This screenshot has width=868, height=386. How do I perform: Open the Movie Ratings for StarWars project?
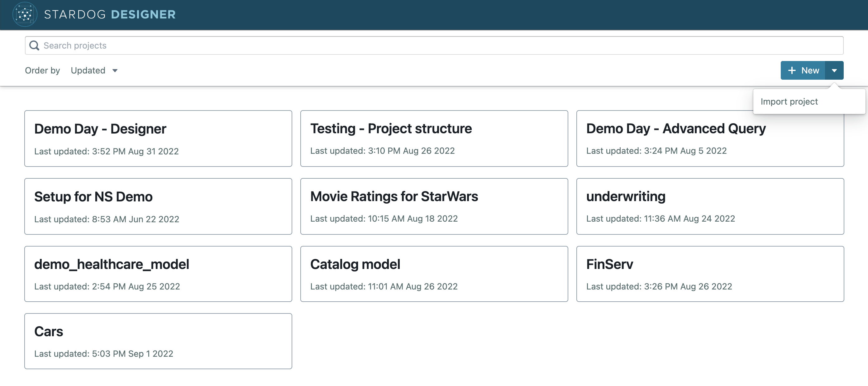pyautogui.click(x=434, y=206)
